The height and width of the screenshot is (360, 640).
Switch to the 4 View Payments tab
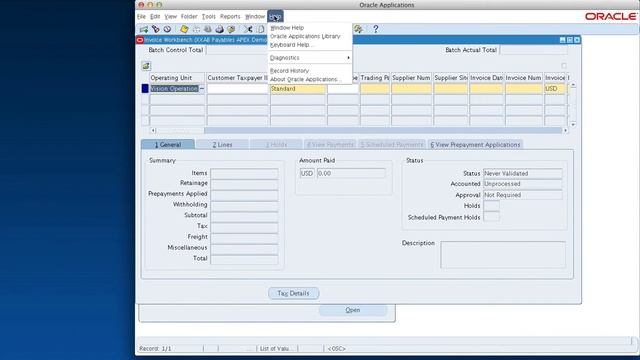click(x=330, y=144)
